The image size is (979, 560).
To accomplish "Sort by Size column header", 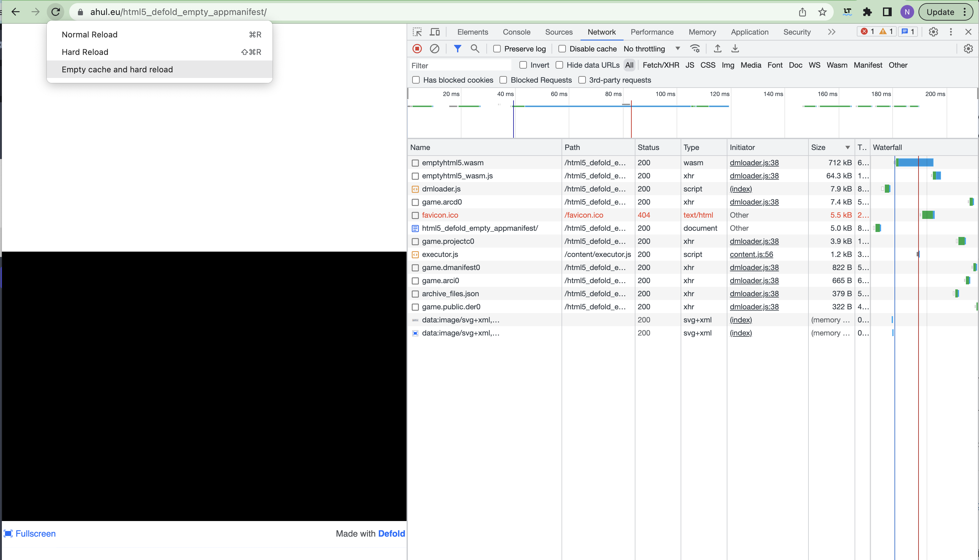I will click(x=831, y=147).
